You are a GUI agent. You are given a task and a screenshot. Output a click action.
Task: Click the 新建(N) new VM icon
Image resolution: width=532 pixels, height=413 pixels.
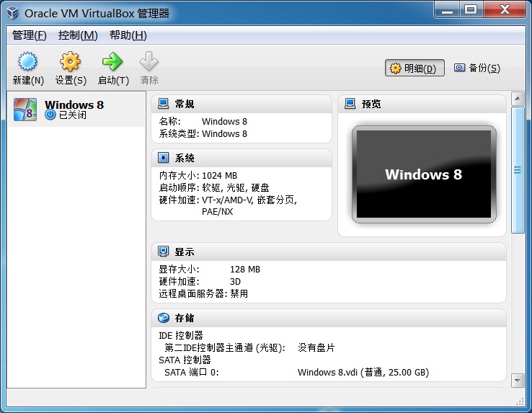click(27, 61)
